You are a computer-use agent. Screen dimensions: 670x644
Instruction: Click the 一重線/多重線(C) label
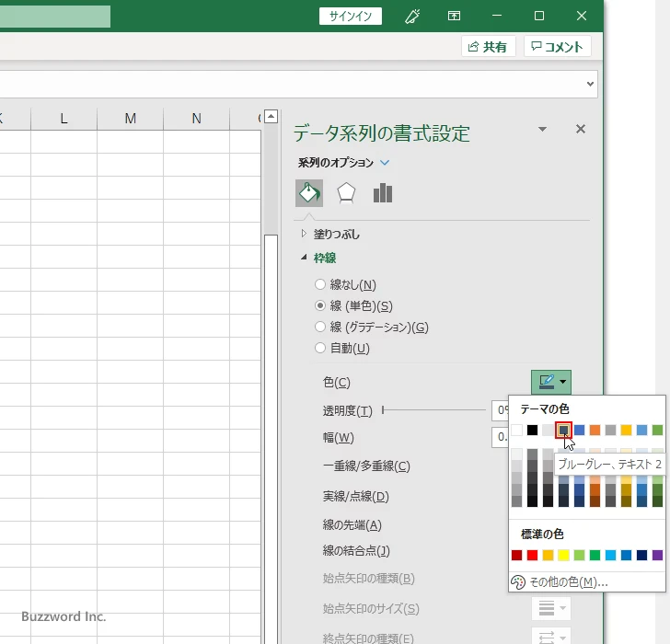[x=366, y=466]
